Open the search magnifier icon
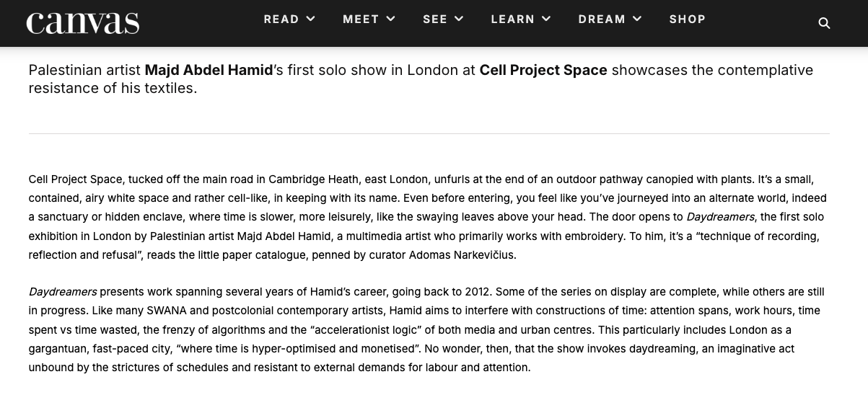Screen dimensions: 868x395 824,23
